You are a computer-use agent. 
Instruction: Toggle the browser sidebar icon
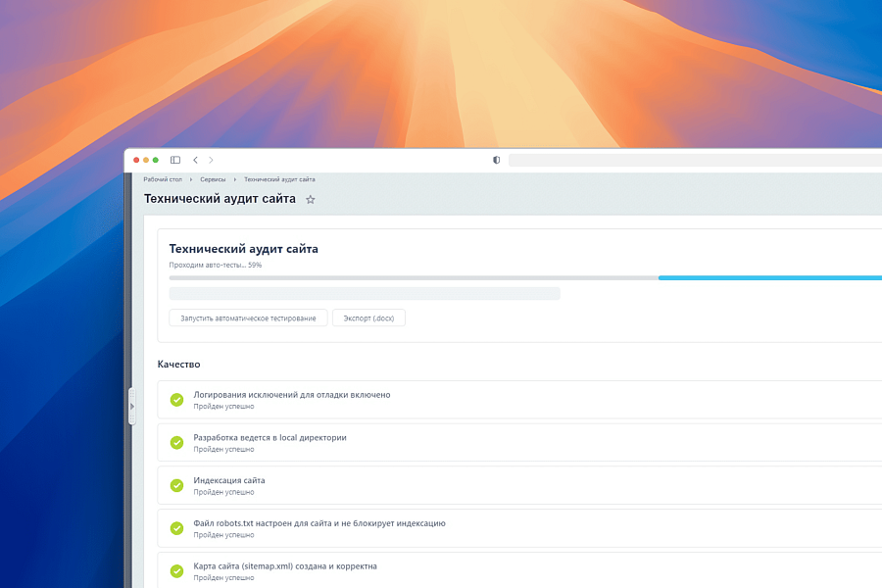pyautogui.click(x=175, y=160)
